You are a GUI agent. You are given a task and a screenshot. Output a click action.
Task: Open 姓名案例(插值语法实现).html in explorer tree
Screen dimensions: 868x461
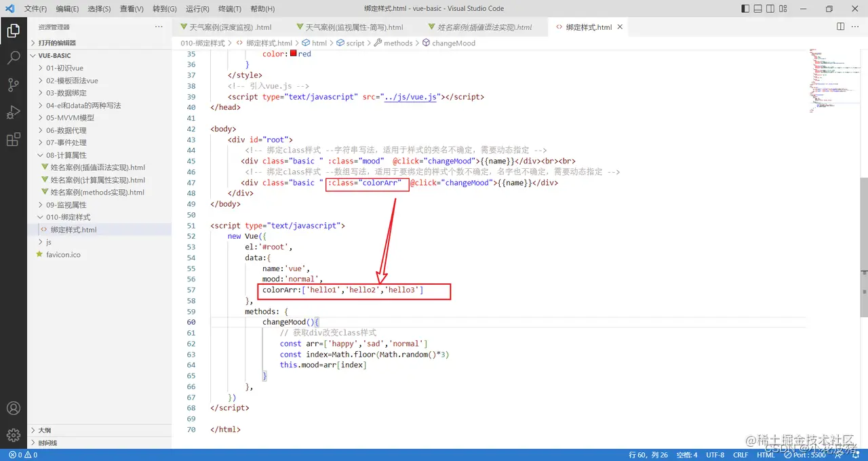(99, 167)
